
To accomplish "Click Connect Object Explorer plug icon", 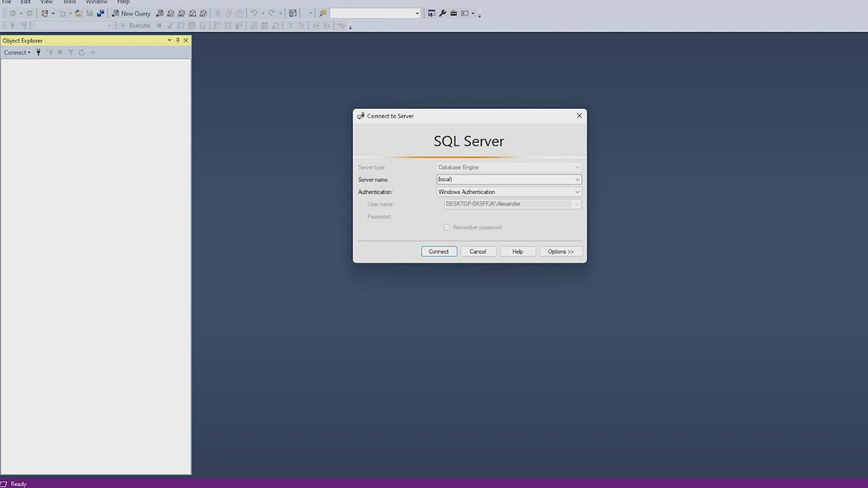I will [38, 52].
